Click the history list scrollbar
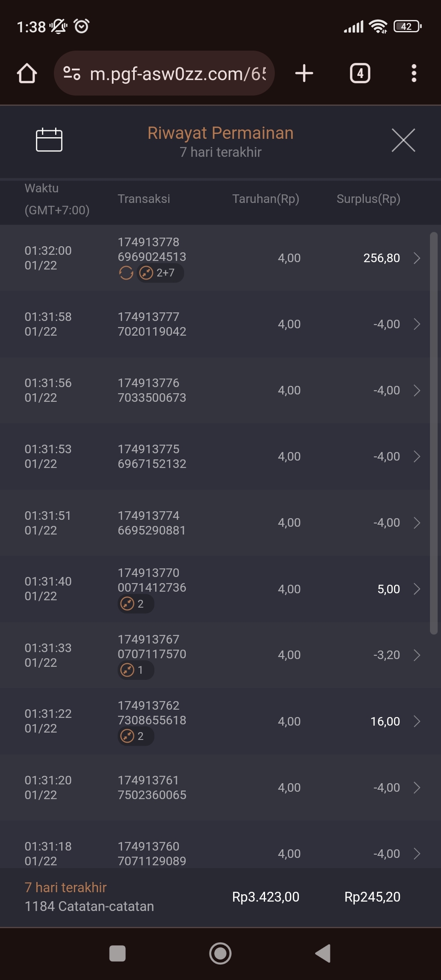Screen dimensions: 441x980 434,433
